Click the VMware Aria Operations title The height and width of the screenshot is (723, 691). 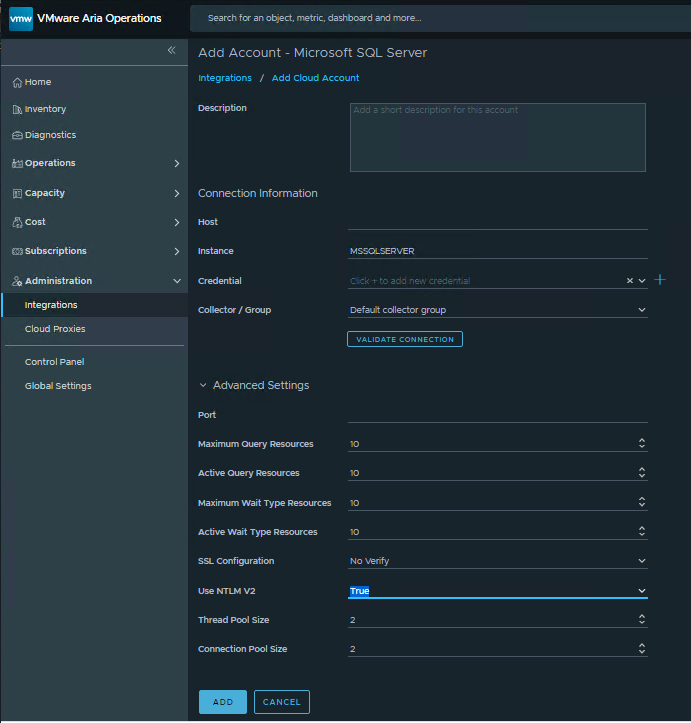[99, 18]
